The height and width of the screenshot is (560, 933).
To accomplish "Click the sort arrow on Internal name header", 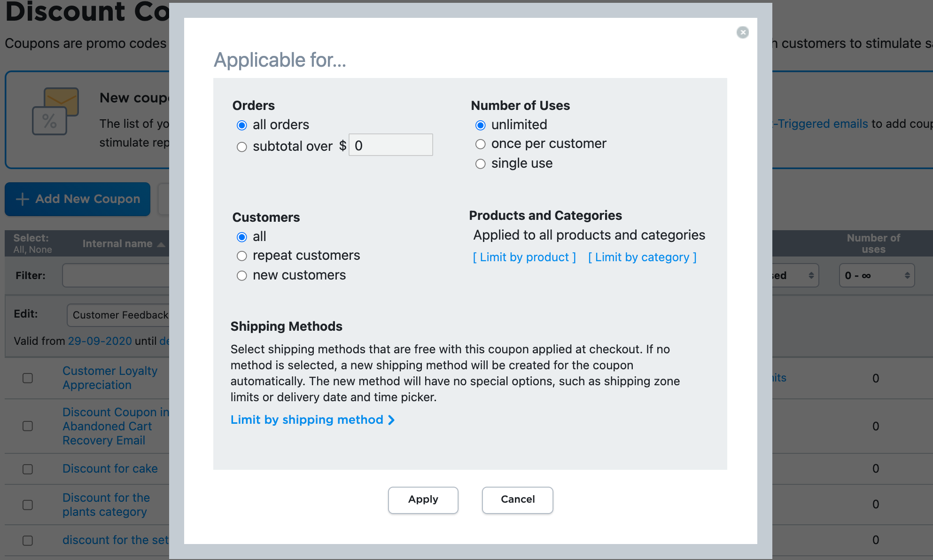I will [160, 244].
